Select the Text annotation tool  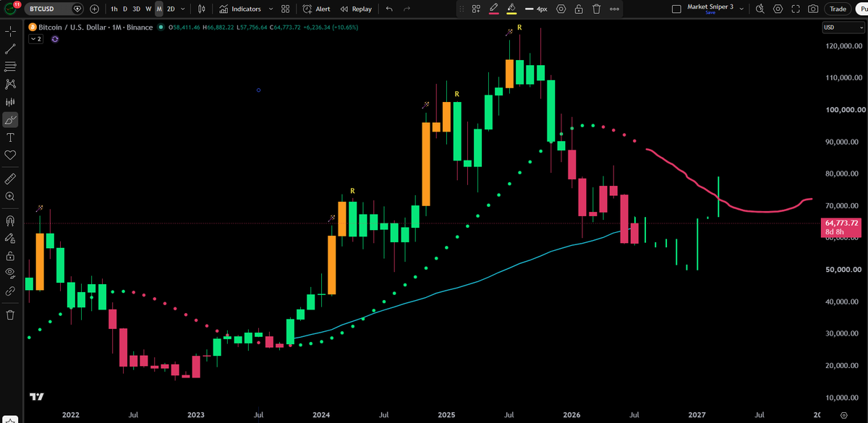[10, 137]
